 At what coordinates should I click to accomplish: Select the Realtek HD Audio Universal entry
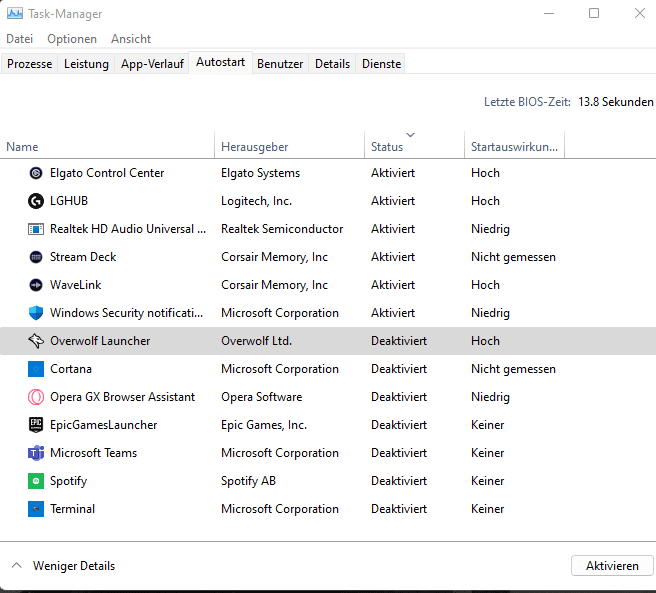coord(128,229)
